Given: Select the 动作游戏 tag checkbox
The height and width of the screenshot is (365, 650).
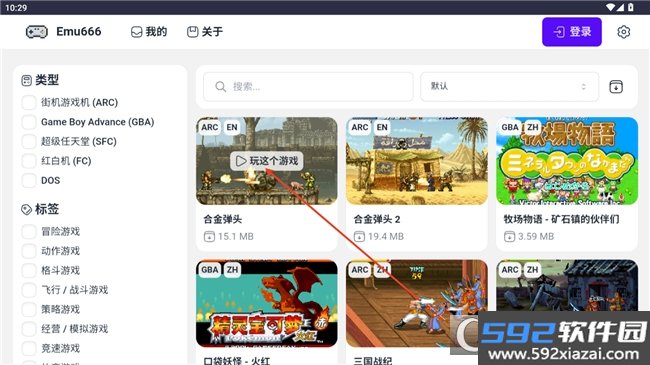Looking at the screenshot, I should (29, 251).
